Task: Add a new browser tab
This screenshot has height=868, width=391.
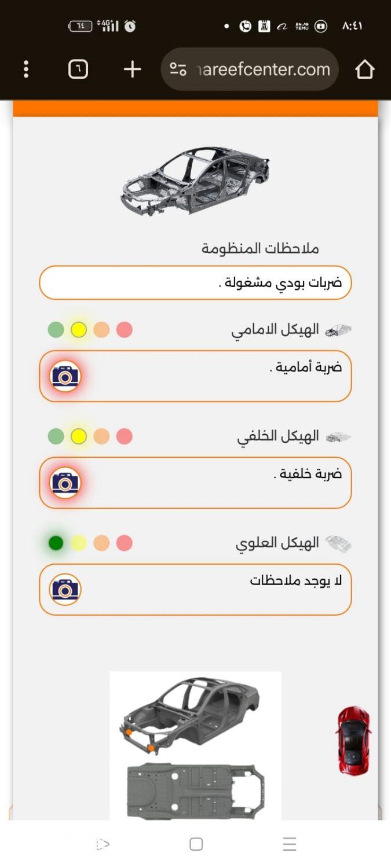Action: pos(133,69)
